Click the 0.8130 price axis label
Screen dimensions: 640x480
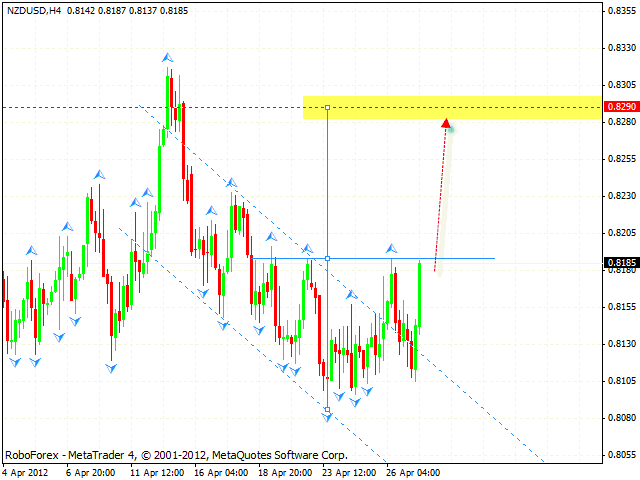coord(622,344)
